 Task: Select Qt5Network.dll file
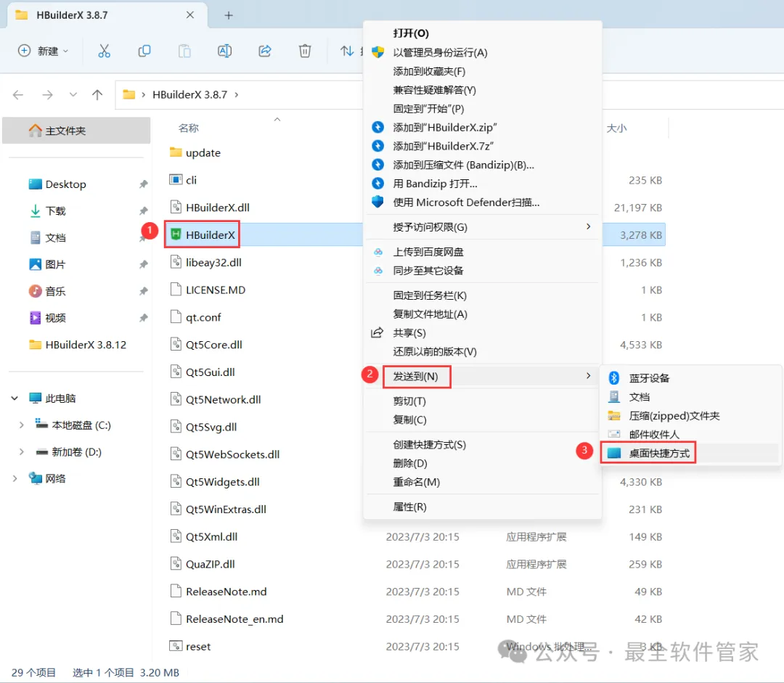click(x=223, y=399)
